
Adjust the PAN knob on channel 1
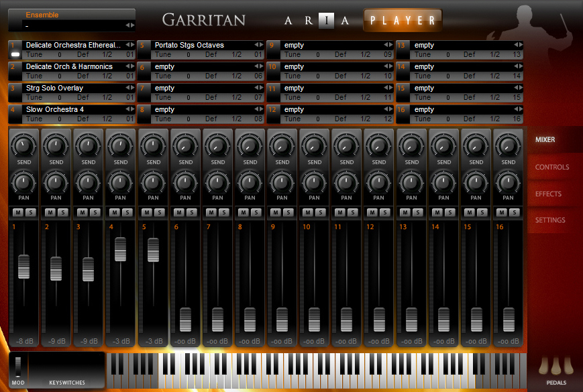[x=23, y=182]
